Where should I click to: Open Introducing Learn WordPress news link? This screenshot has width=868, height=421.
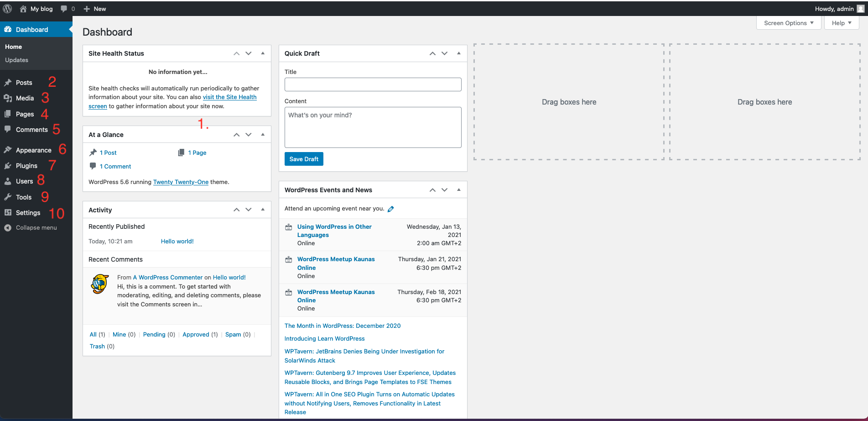[x=324, y=338]
